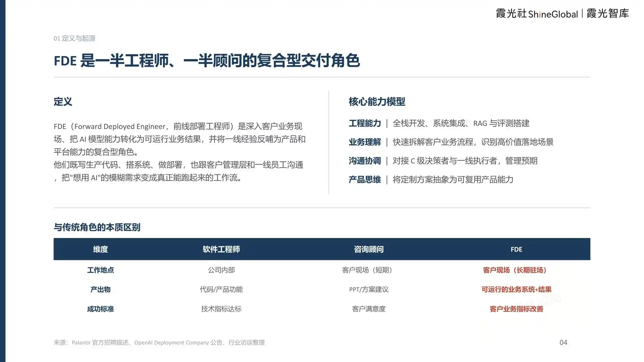Click the 技术指标达标 cell
Viewport: 644px width, 362px height.
click(221, 309)
